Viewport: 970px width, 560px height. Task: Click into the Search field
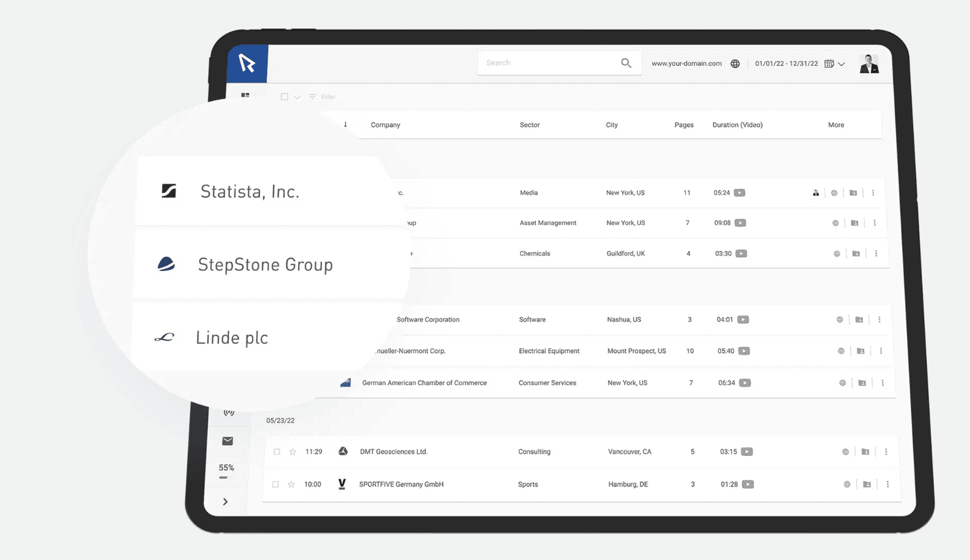[559, 63]
